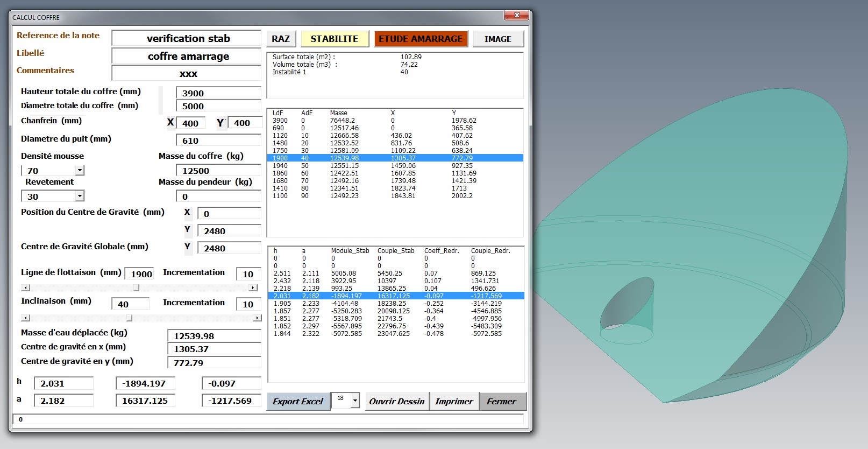Select the LdF 1940 row in mass list
The height and width of the screenshot is (449, 868).
(x=395, y=166)
